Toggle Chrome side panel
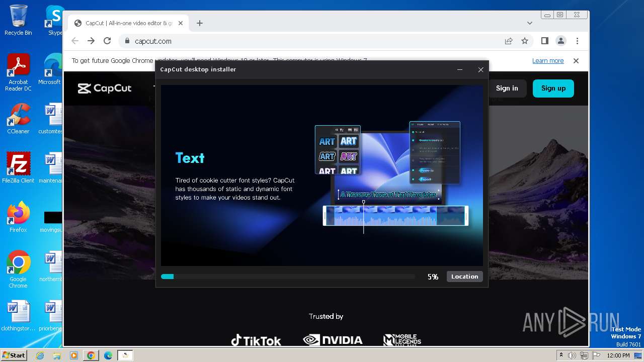Viewport: 644px width, 362px height. coord(545,41)
